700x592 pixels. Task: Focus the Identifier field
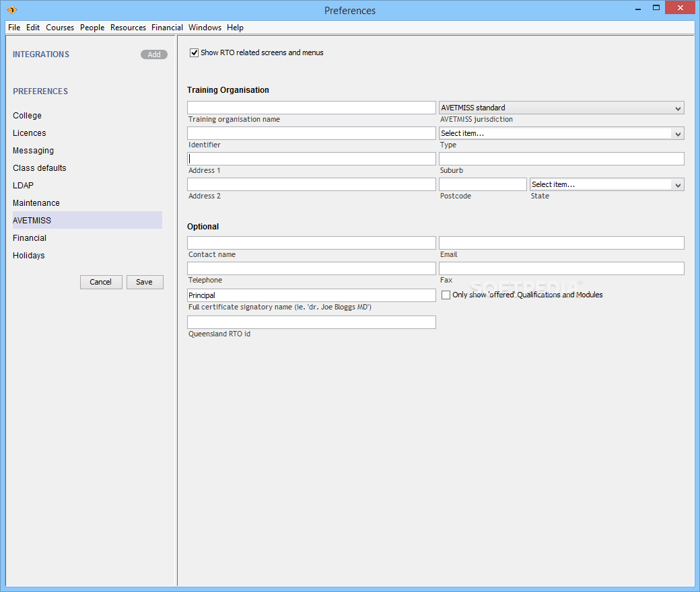click(311, 133)
